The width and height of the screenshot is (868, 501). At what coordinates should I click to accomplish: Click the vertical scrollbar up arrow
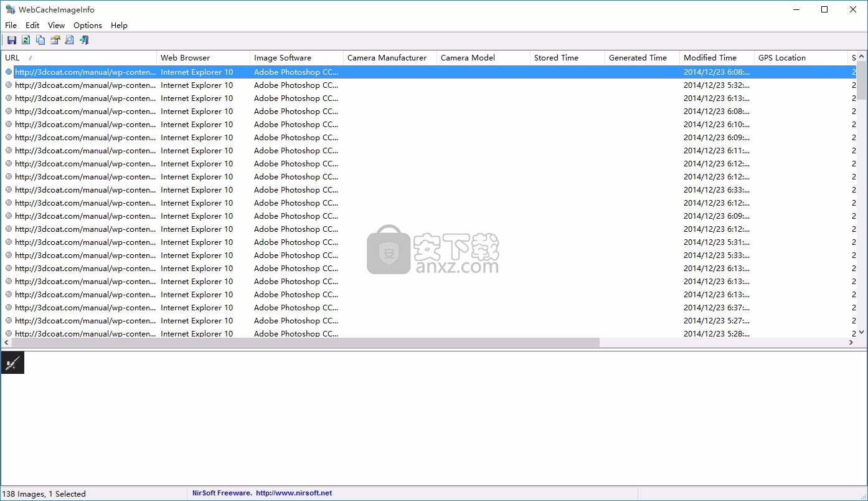coord(862,56)
